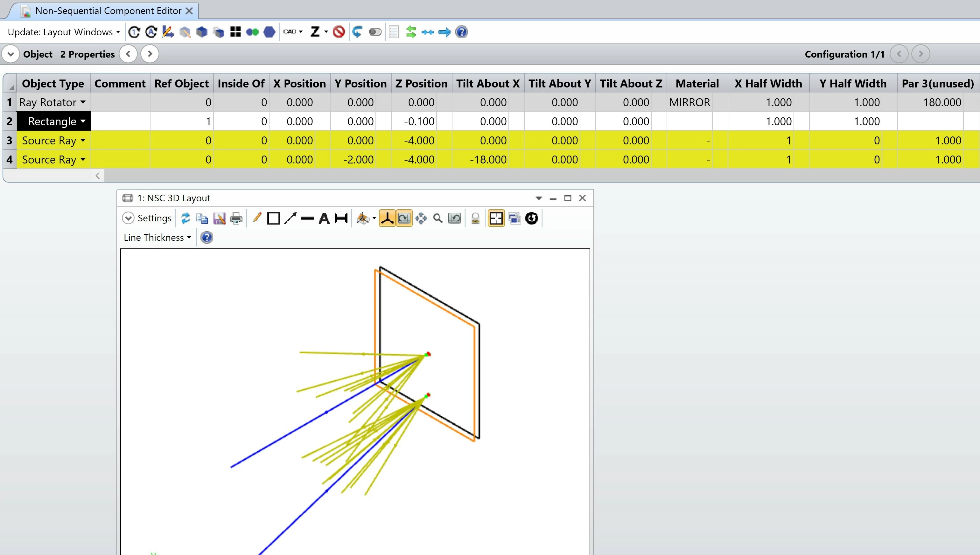Click the lock window padlock icon
Image resolution: width=980 pixels, height=555 pixels.
(475, 219)
